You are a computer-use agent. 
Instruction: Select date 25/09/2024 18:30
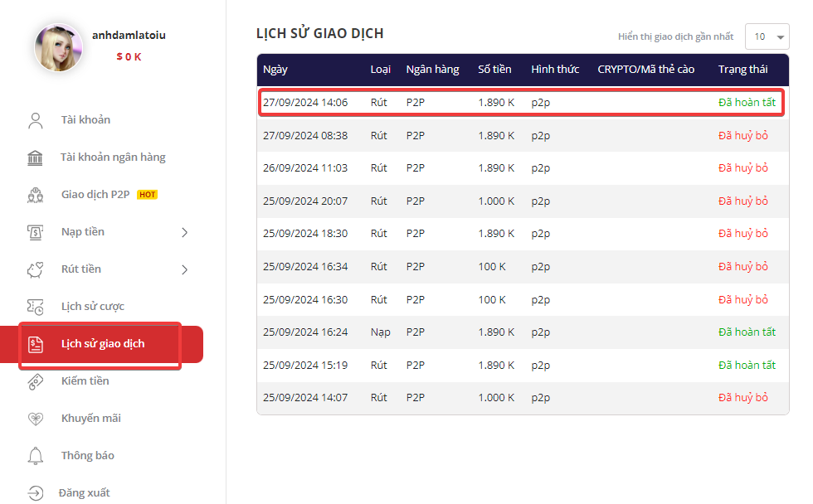(x=305, y=234)
